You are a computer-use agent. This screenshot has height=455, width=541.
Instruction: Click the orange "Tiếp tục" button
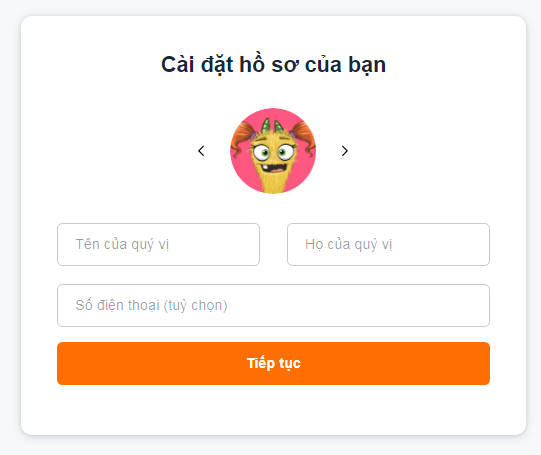[x=273, y=363]
